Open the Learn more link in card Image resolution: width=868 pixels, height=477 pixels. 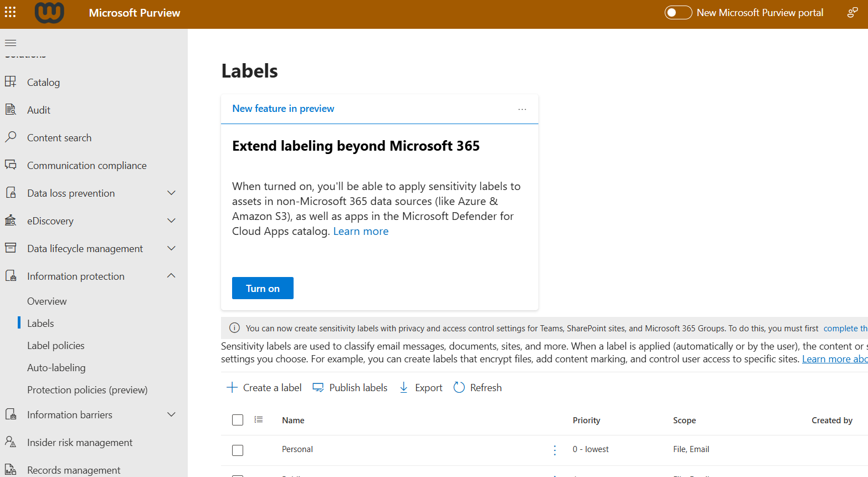361,232
